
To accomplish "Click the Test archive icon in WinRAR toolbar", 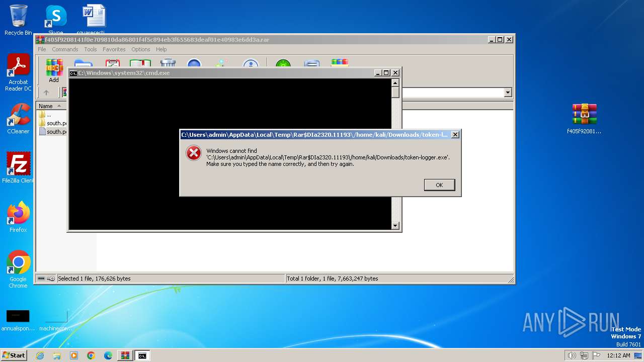I will pos(112,63).
